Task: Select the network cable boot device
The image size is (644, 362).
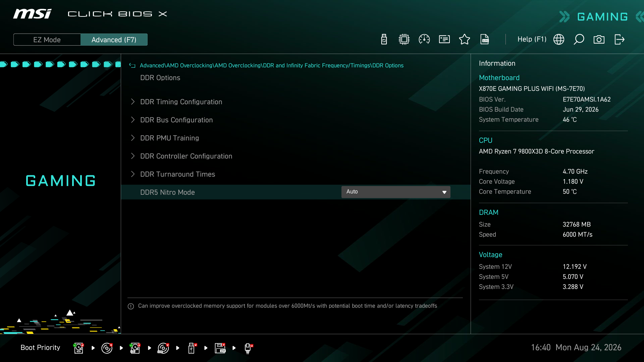Action: (248, 348)
